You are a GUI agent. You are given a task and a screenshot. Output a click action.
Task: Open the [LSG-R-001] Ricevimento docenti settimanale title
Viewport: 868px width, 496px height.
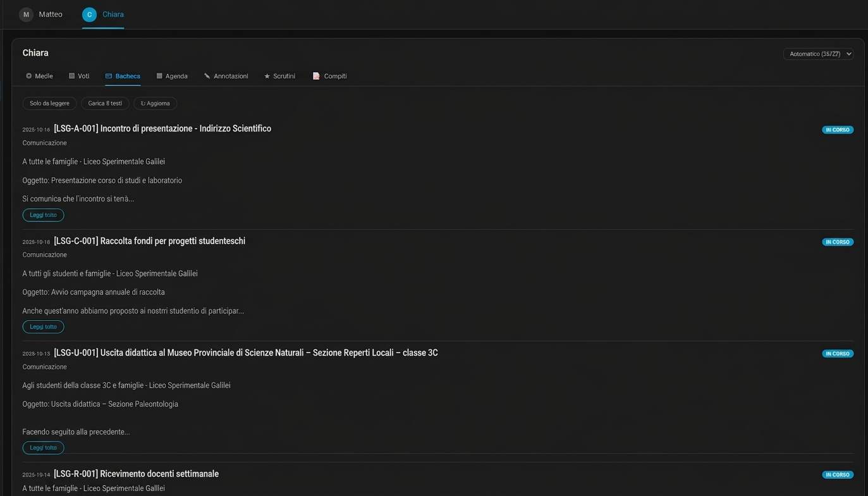tap(136, 474)
